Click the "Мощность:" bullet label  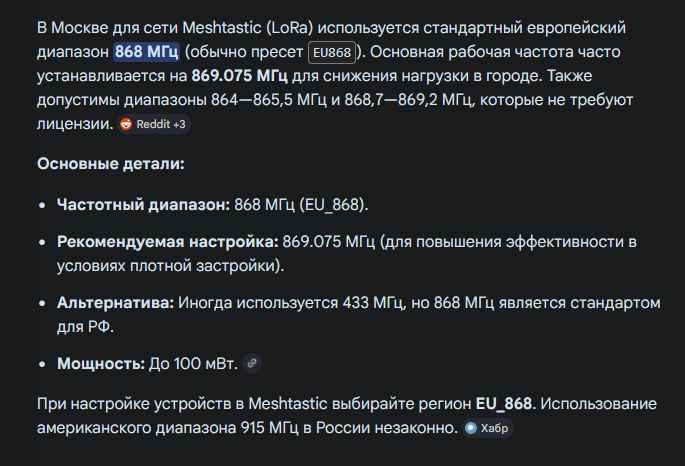100,363
